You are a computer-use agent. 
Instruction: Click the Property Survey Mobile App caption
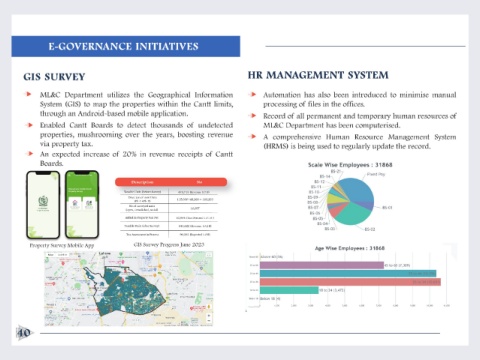(62, 245)
